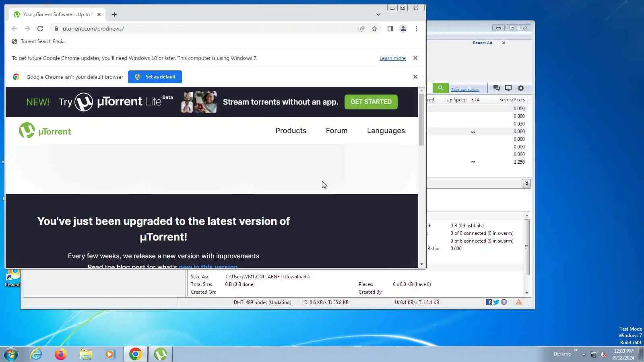
Task: Switch to uTorrent via taskbar button
Action: click(x=161, y=354)
